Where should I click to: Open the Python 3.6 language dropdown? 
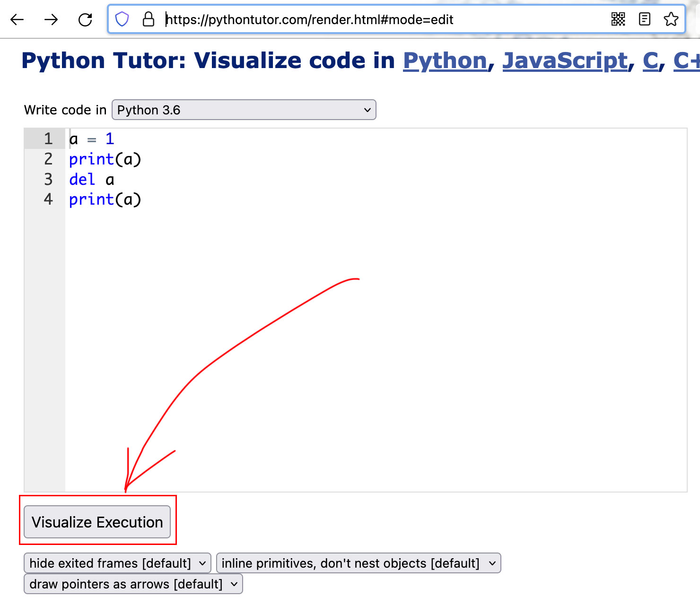point(244,110)
